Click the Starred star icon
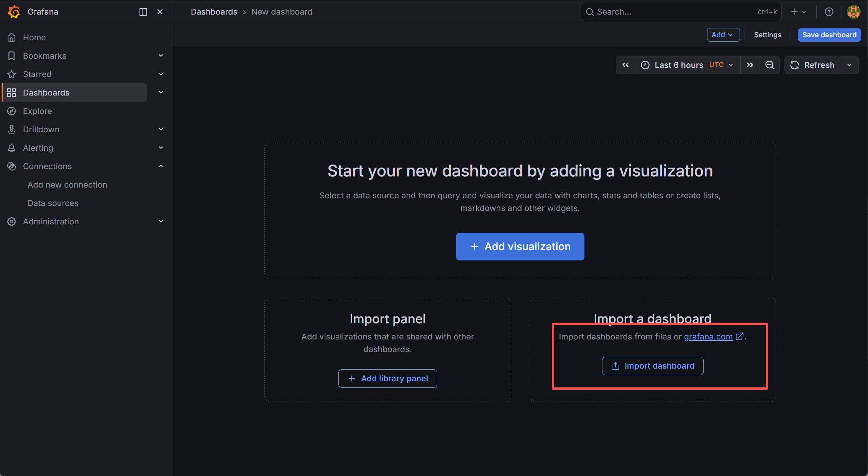 [11, 74]
